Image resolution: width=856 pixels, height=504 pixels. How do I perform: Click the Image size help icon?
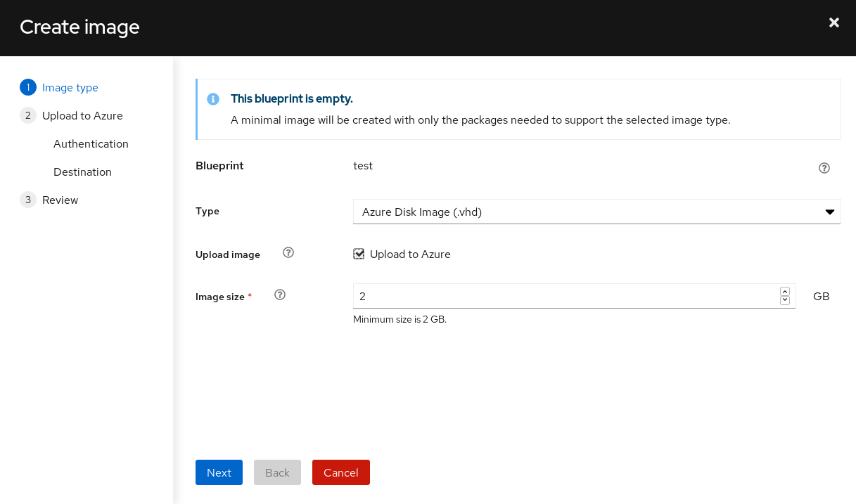(x=280, y=295)
